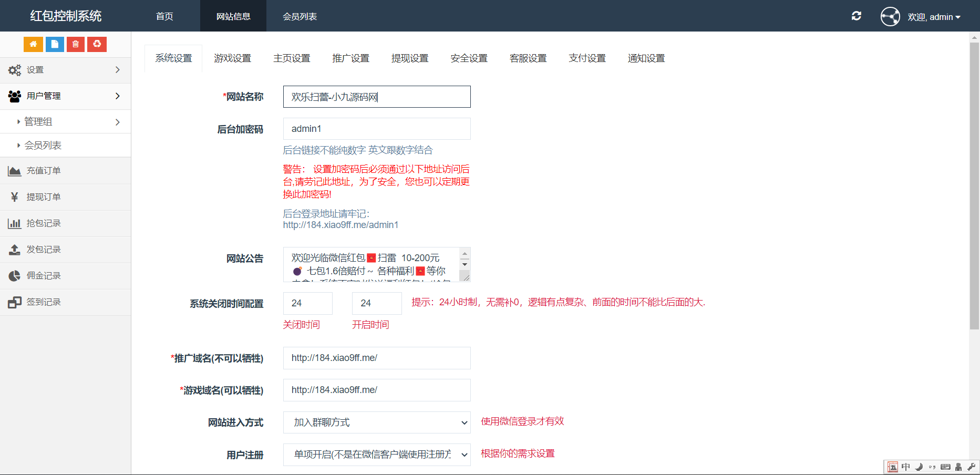980x475 pixels.
Task: Open 签到记录 in the sidebar
Action: point(65,302)
